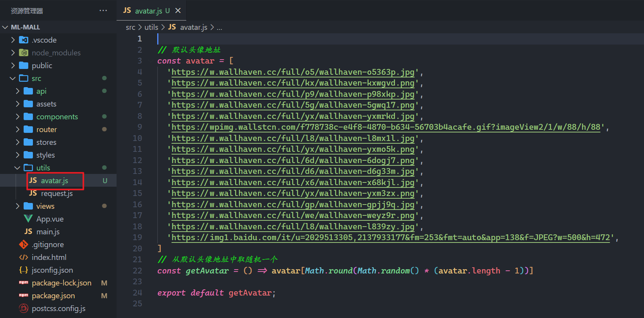
Task: Click the npm icon of package.json
Action: coord(24,296)
